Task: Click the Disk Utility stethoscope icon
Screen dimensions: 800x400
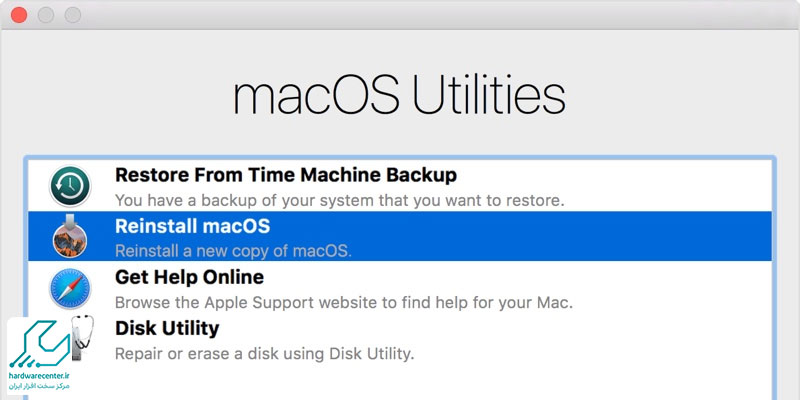Action: [81, 338]
